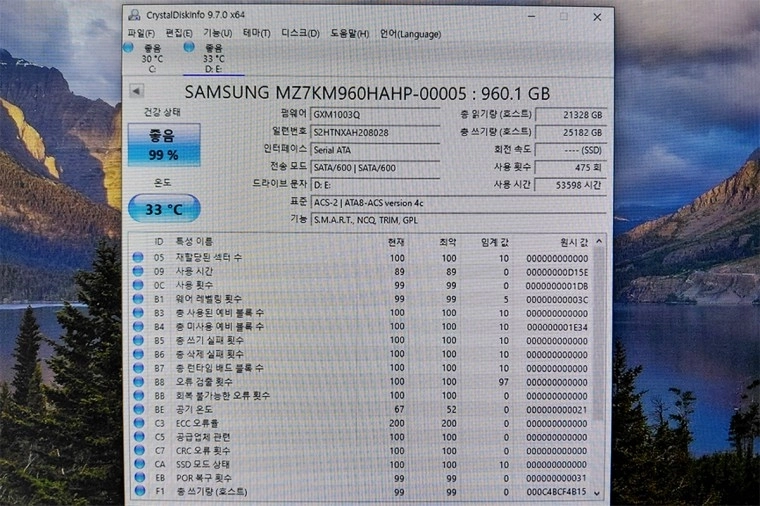
Task: Click total host reads value 21328 GB
Action: point(570,115)
